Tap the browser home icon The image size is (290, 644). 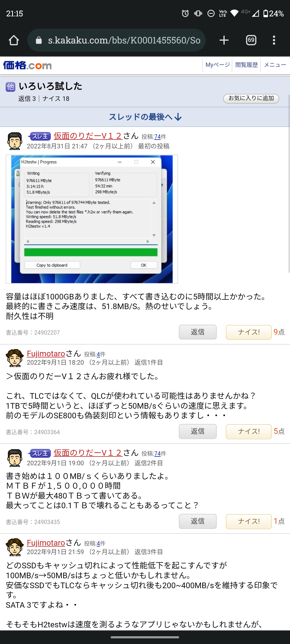(x=14, y=40)
